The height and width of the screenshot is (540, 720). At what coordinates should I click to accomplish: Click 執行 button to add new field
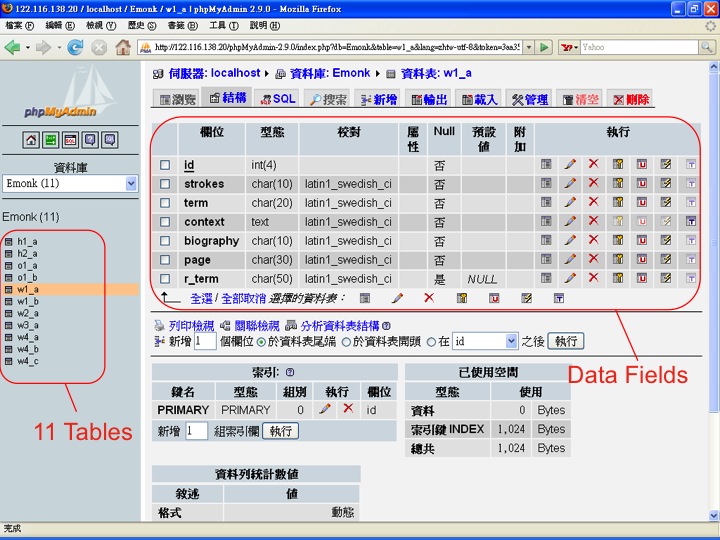(x=566, y=341)
